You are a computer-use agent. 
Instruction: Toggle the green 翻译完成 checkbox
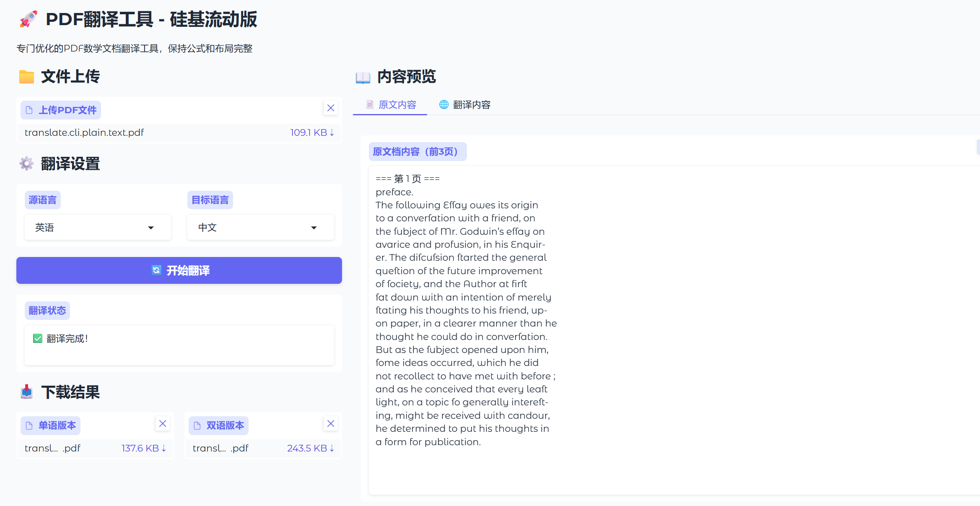(37, 338)
